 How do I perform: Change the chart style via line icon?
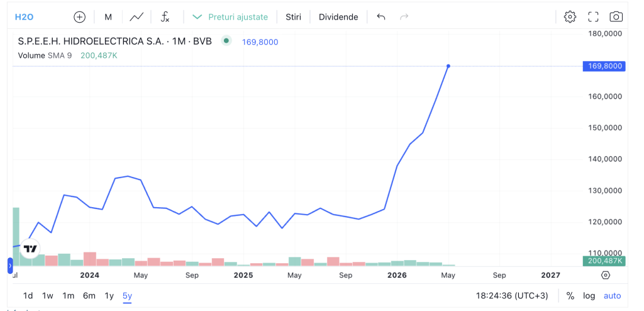pos(136,17)
